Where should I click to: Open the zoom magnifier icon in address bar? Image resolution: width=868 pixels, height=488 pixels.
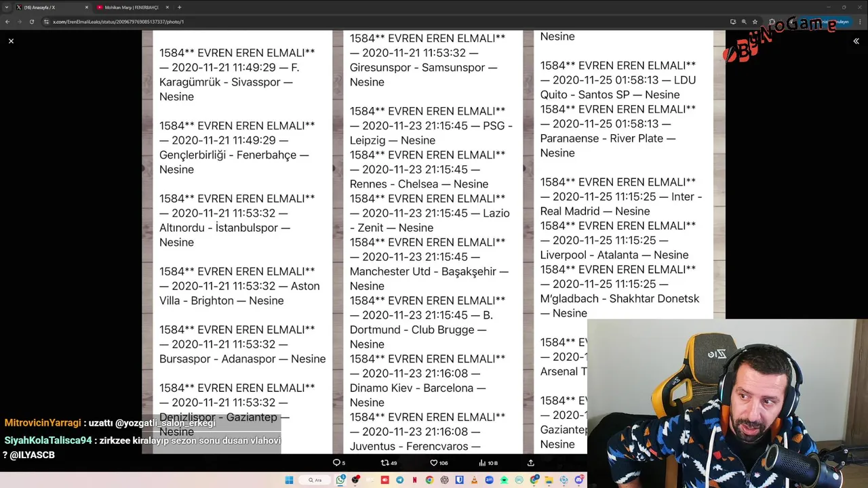[x=744, y=22]
